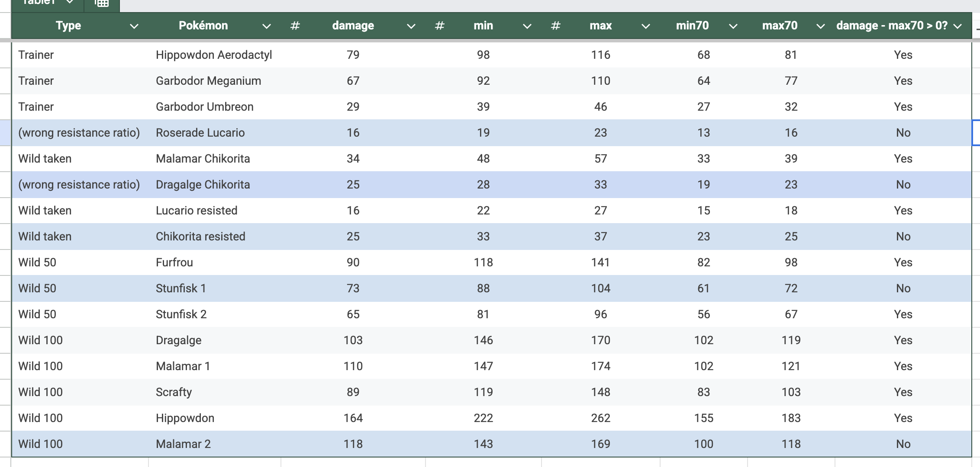This screenshot has height=467, width=980.
Task: Expand the "damage - max70 > 0?" dropdown
Action: click(958, 26)
